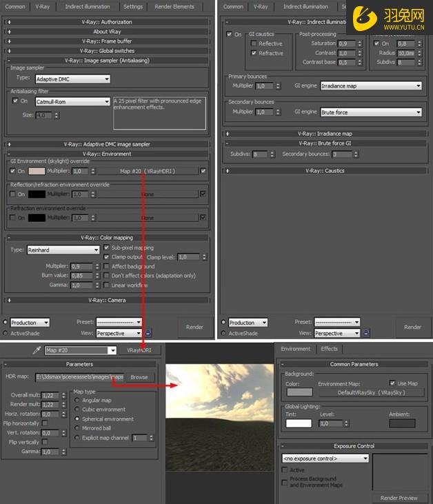The image size is (433, 504).
Task: Expand the V-Ray:: Global switches rollout
Action: click(x=107, y=51)
